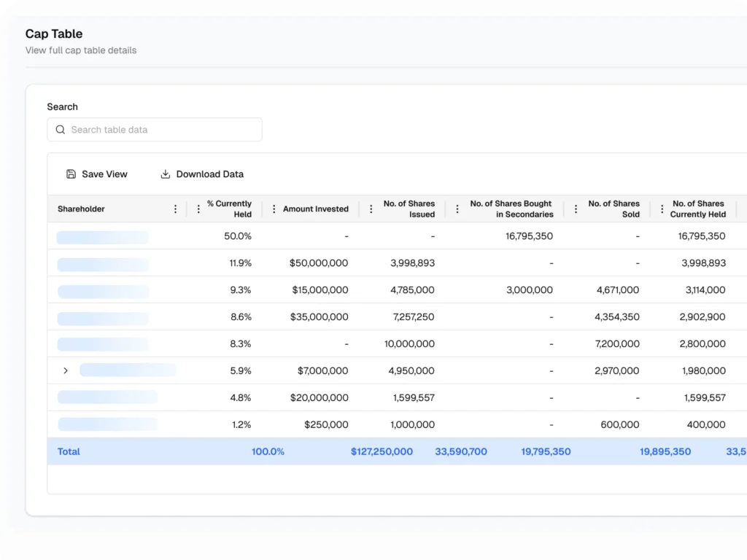Screen dimensions: 747x560
Task: Click inside the Search table data field
Action: 155,129
